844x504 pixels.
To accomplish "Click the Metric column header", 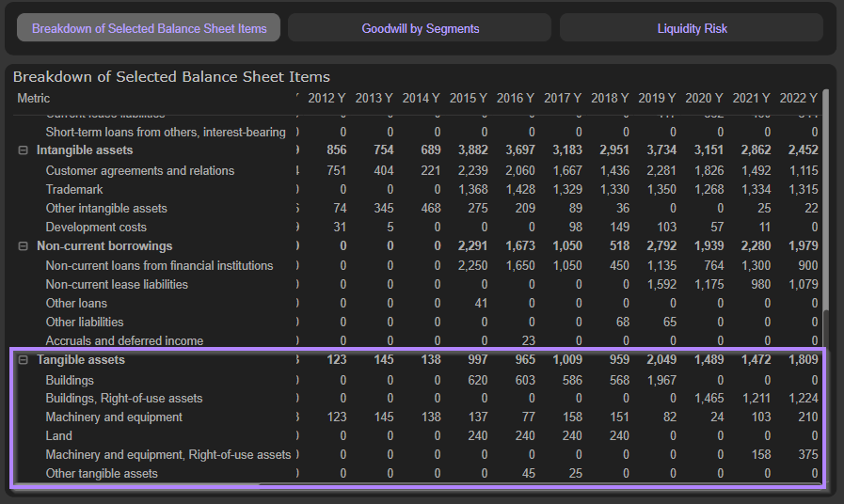I will [34, 99].
